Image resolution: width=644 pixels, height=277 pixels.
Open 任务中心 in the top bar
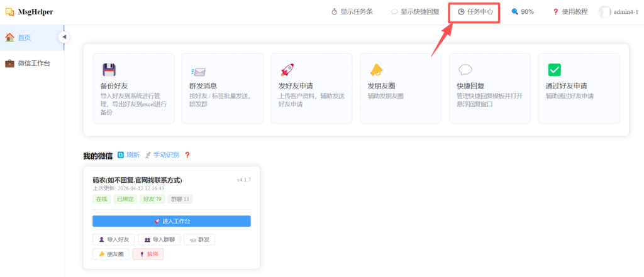[x=475, y=12]
